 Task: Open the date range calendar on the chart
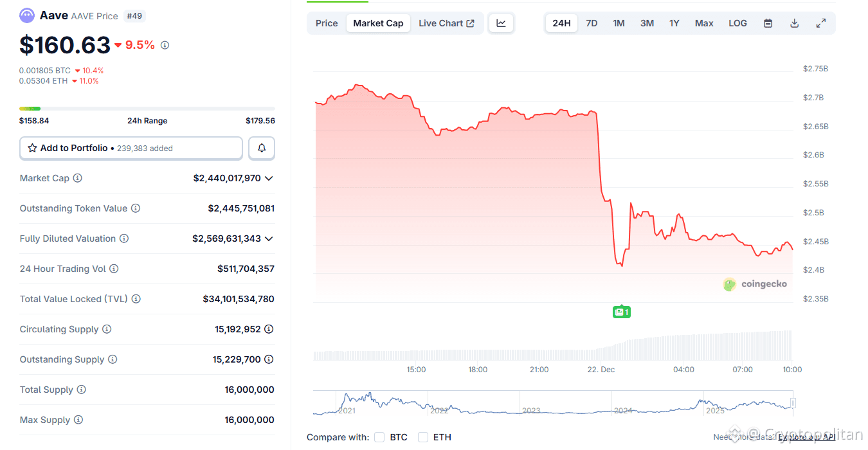[768, 22]
